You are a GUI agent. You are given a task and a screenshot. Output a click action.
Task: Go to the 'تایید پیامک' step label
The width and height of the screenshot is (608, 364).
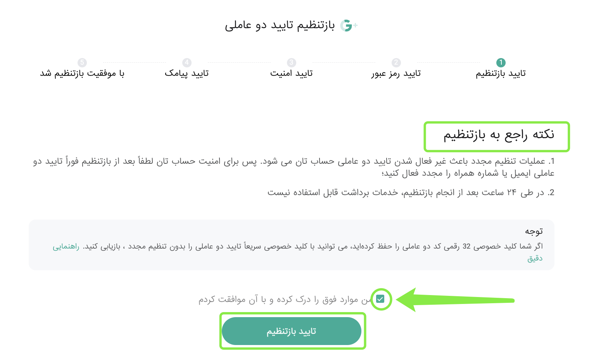click(187, 73)
